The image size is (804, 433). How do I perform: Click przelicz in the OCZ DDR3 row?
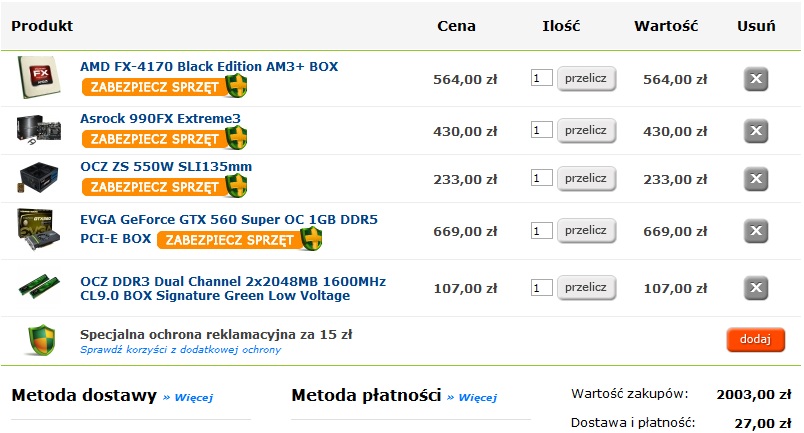(x=587, y=287)
